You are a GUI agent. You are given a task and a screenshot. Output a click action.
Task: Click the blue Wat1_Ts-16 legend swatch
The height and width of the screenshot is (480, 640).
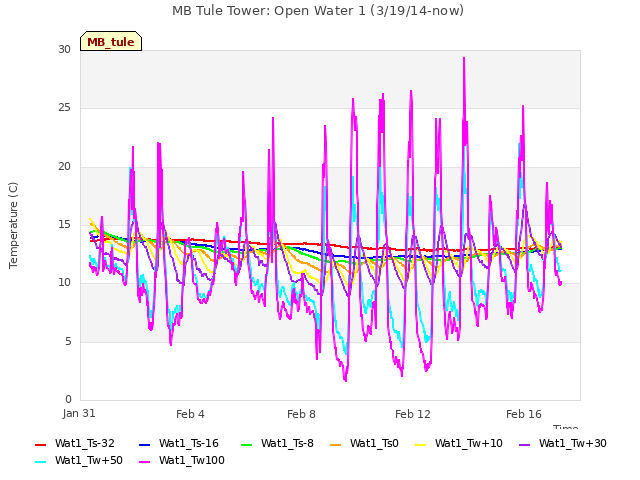tap(144, 444)
